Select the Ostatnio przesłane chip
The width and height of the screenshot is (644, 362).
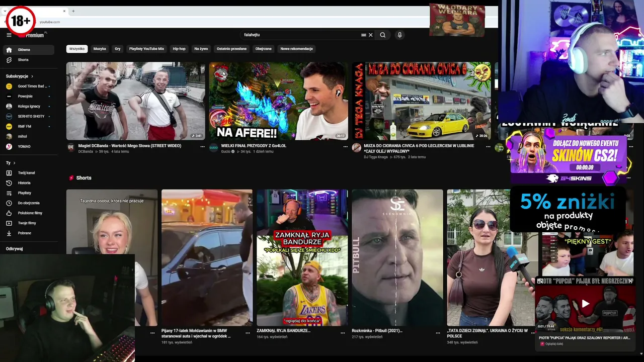pyautogui.click(x=231, y=49)
